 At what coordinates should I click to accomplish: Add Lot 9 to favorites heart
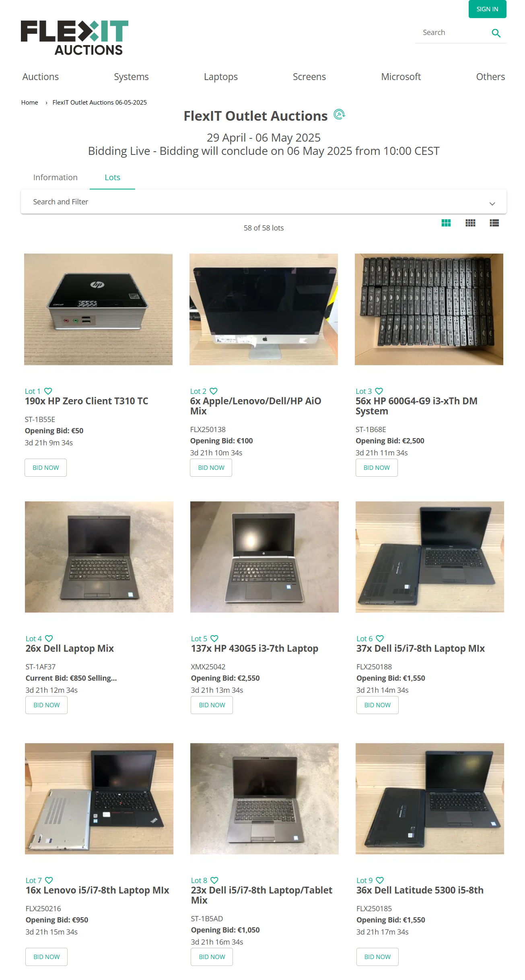(380, 880)
